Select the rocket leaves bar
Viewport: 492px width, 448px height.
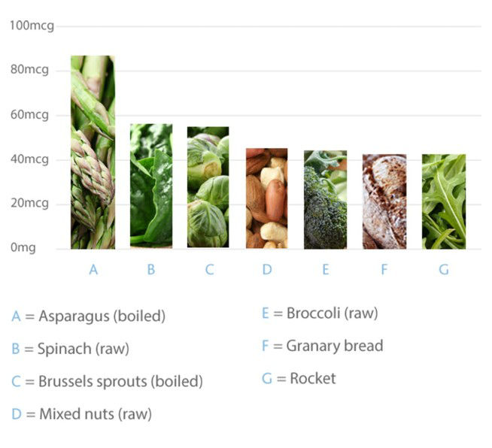coord(443,201)
